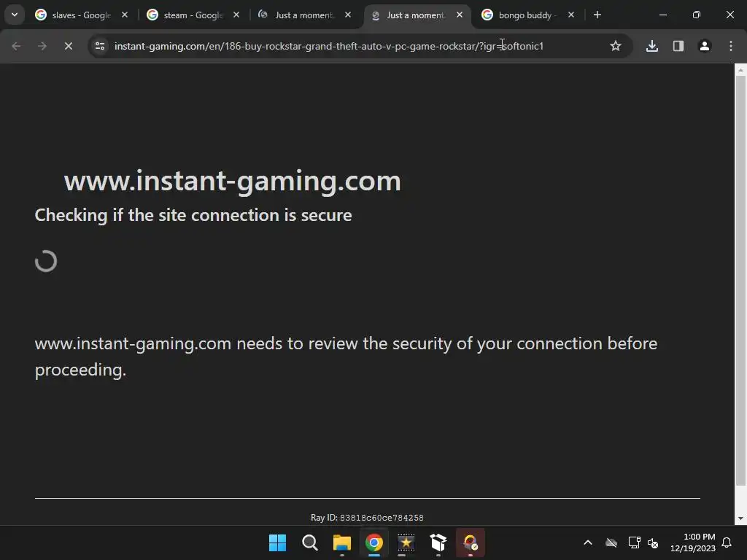Select the active 'Just a moment' tab
The height and width of the screenshot is (560, 747).
tap(415, 15)
